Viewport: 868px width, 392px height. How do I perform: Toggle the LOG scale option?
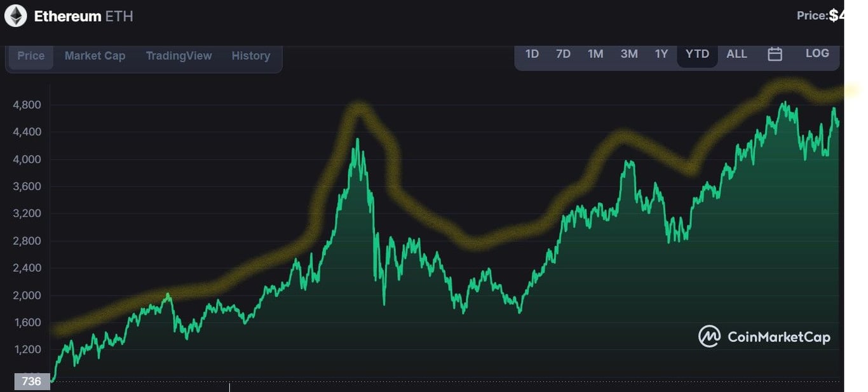(x=817, y=53)
